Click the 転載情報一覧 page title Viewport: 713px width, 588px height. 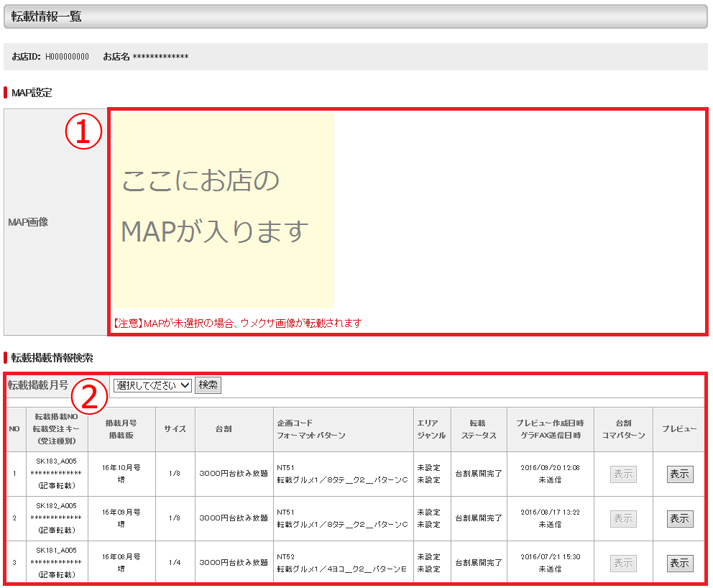[47, 17]
